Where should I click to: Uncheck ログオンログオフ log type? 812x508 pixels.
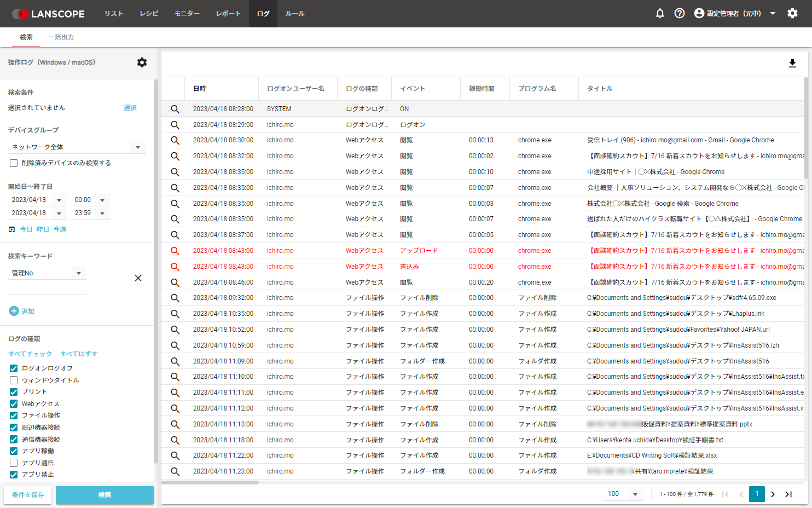14,368
